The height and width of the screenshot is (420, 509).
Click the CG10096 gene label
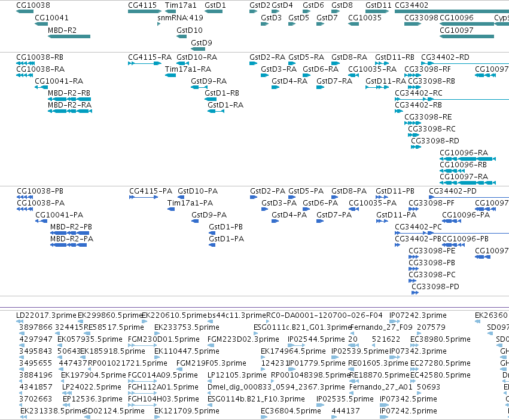tap(456, 18)
